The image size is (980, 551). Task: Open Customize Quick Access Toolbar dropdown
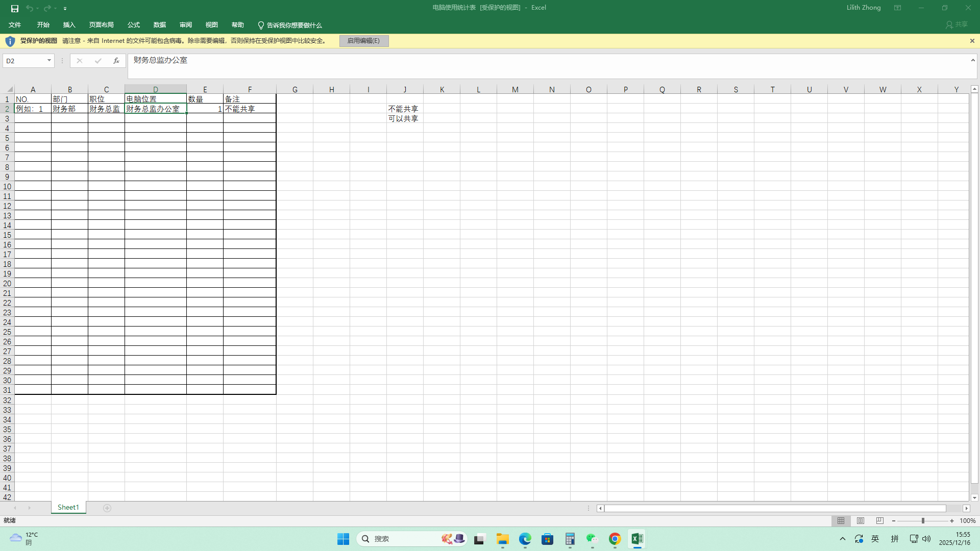(x=65, y=9)
